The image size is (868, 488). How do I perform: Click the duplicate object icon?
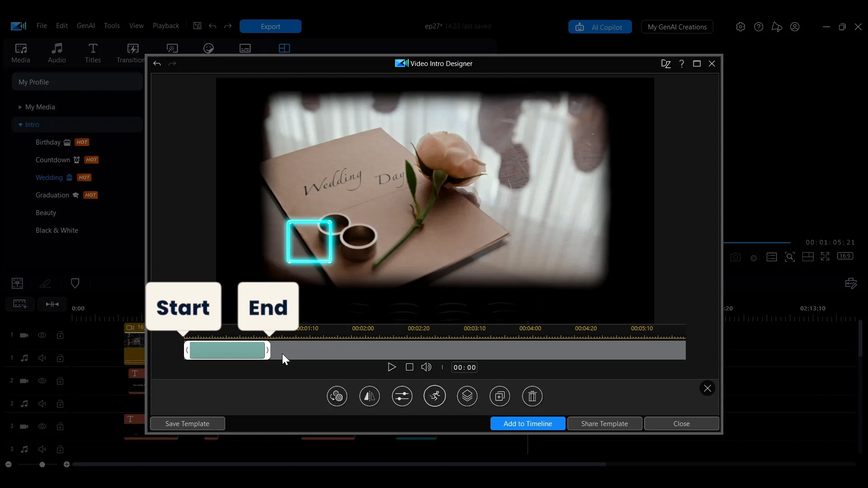pyautogui.click(x=500, y=396)
